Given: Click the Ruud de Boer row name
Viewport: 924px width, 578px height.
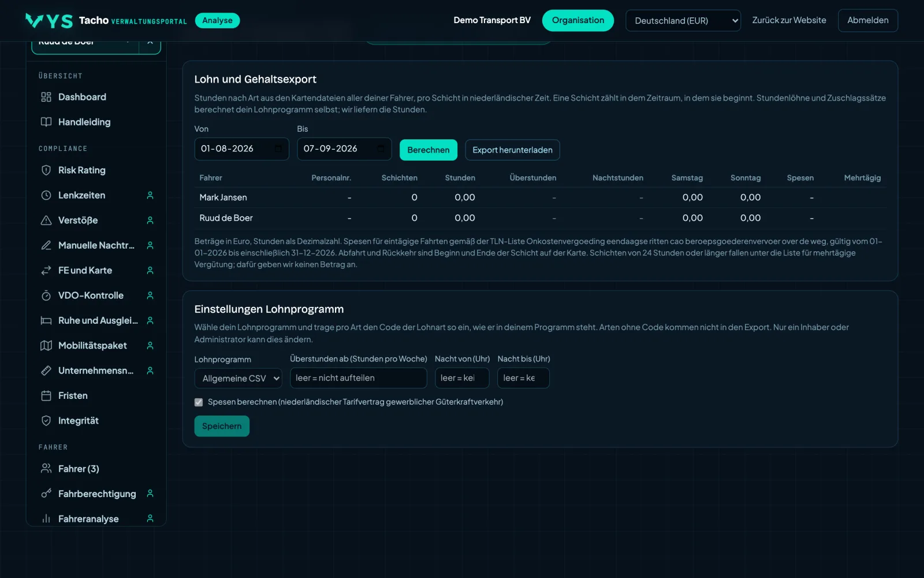Looking at the screenshot, I should [x=226, y=218].
